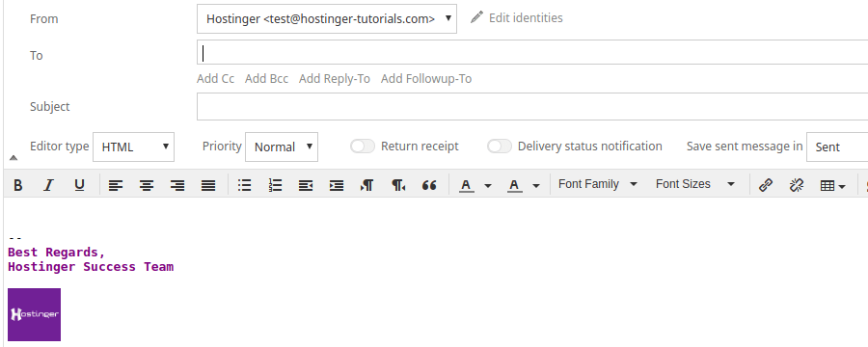Open Save sent message in Sent dropdown
Image resolution: width=868 pixels, height=347 pixels.
[837, 147]
